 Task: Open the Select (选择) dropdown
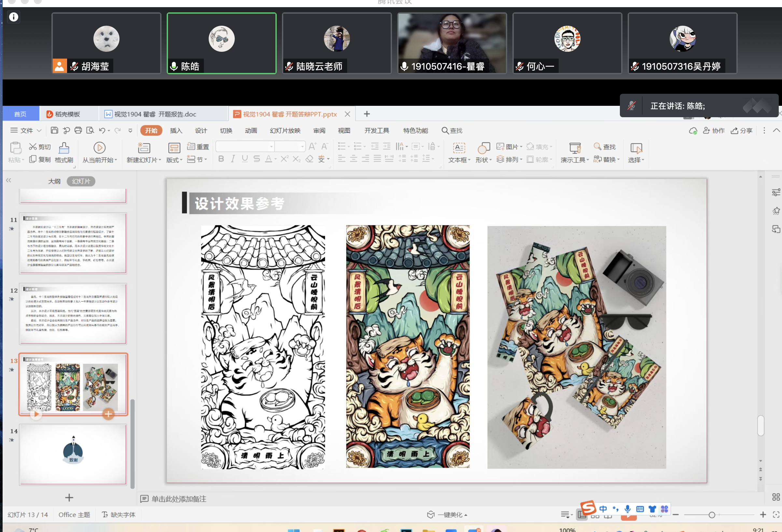[636, 160]
